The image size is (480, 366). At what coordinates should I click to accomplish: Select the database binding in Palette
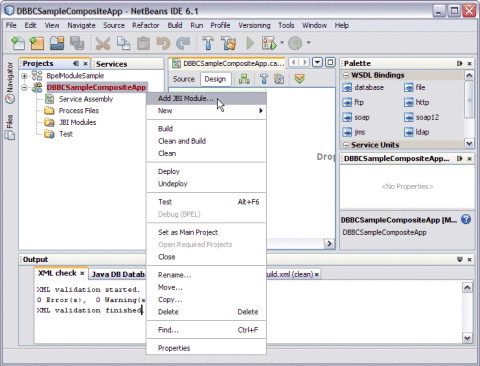pyautogui.click(x=363, y=88)
